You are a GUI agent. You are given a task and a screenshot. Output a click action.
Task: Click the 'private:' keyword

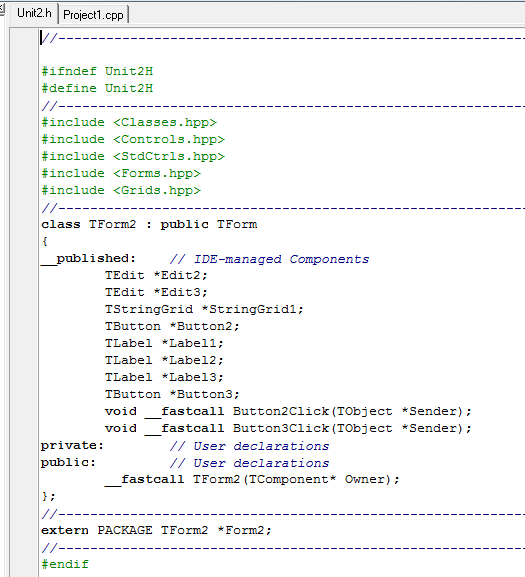72,446
